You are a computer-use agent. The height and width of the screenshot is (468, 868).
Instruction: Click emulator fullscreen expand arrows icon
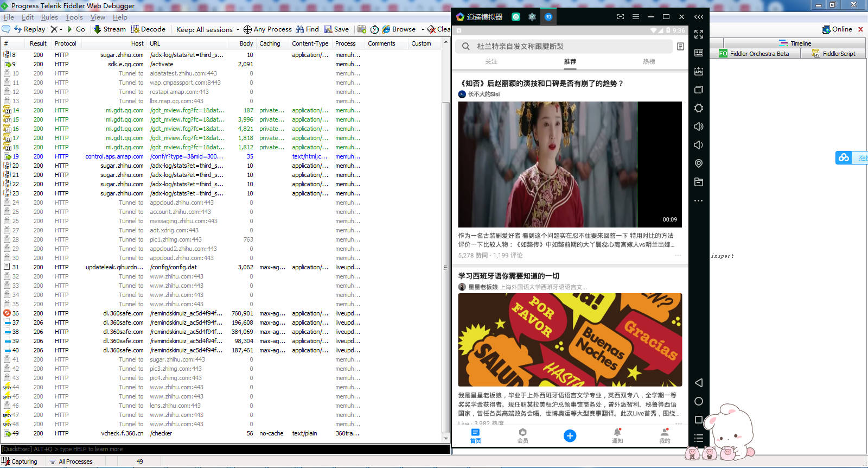point(699,34)
